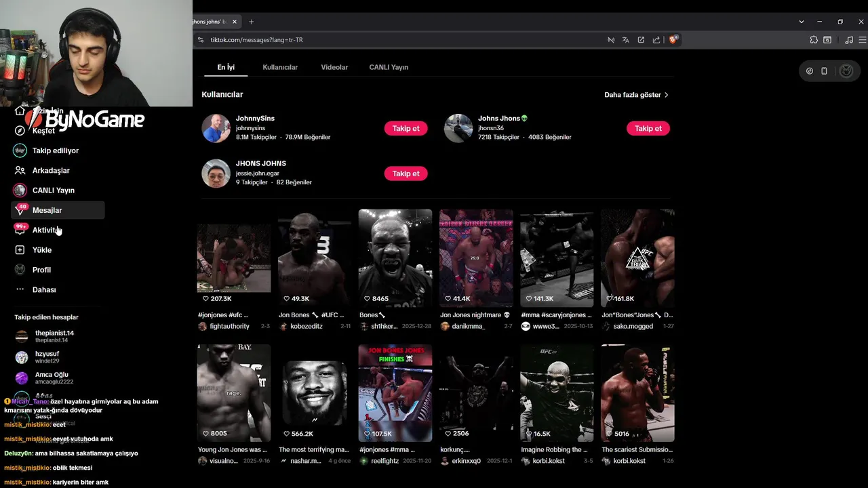The width and height of the screenshot is (868, 488).
Task: Go to CANLI Yayın in sidebar
Action: point(54,190)
